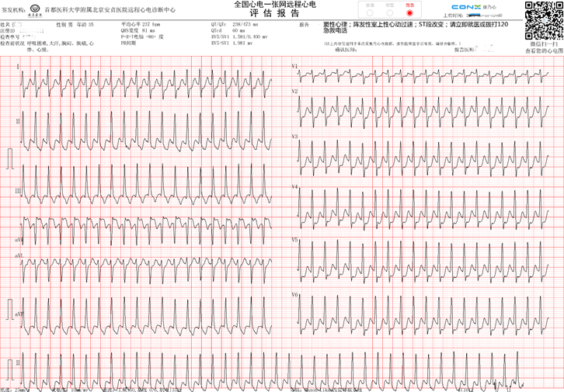Screen dimensions: 564x392
Task: Click the lead V2 label
Action: point(294,92)
